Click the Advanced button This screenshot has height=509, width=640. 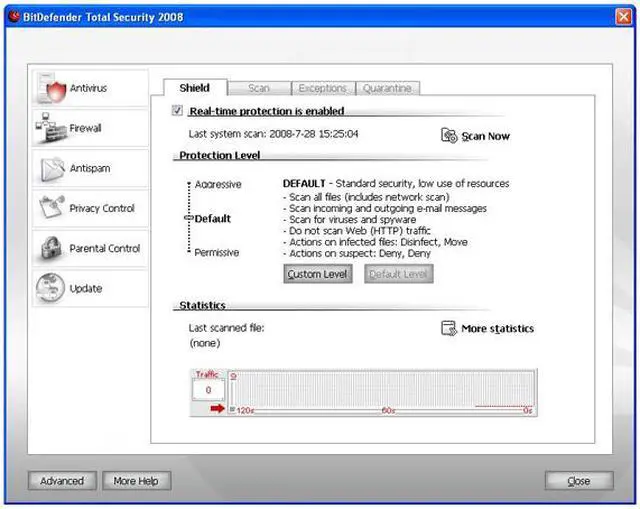(62, 481)
